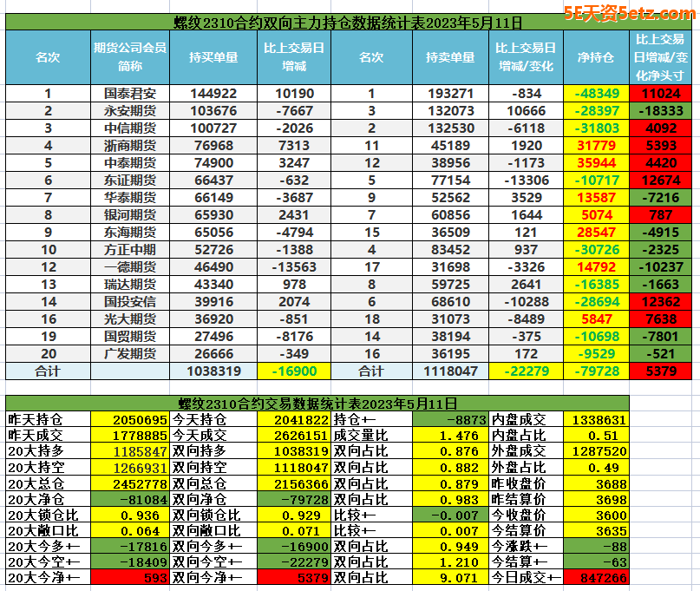Select the 国投安信 cell
The height and width of the screenshot is (591, 700).
(130, 302)
